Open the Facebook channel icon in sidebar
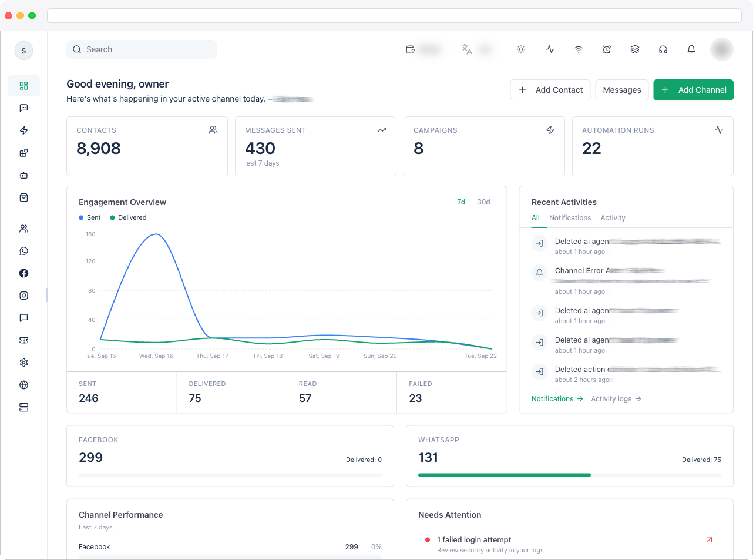The width and height of the screenshot is (753, 560). [x=23, y=273]
